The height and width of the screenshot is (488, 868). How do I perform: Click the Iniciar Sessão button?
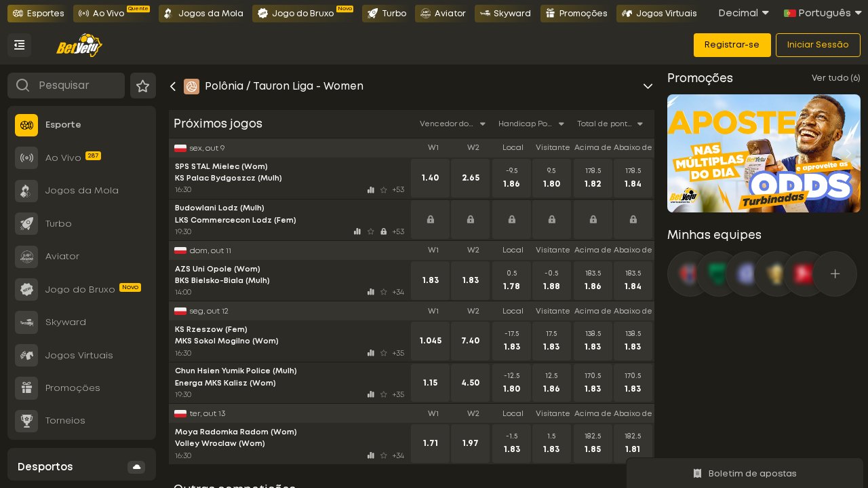tap(818, 45)
